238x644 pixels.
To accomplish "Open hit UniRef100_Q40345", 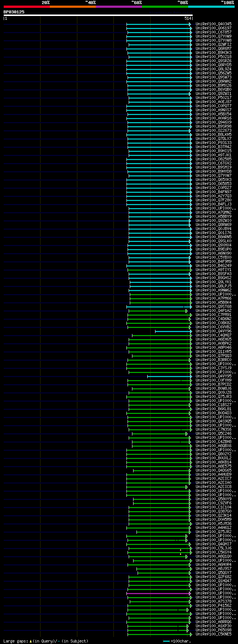I will [213, 24].
